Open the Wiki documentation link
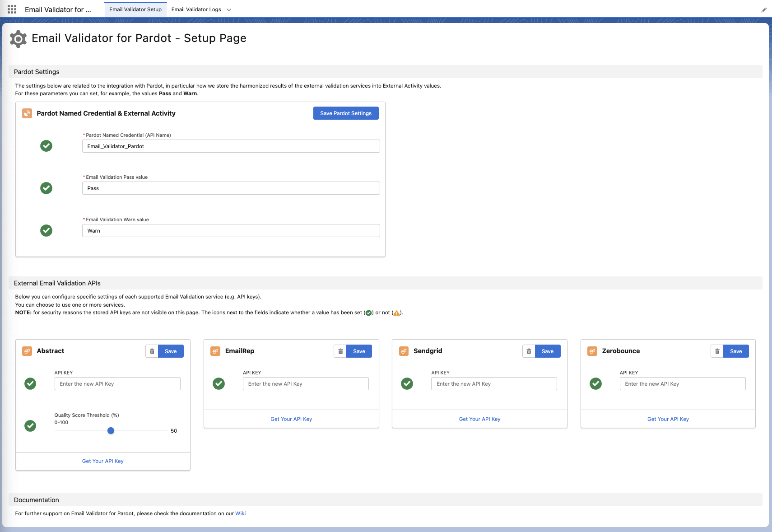Image resolution: width=772 pixels, height=532 pixels. pyautogui.click(x=240, y=513)
